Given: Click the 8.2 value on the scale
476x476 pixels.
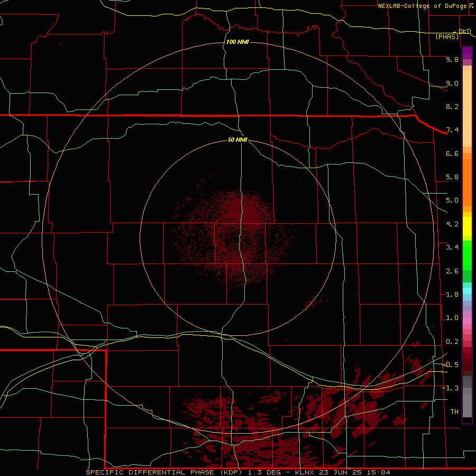Looking at the screenshot, I should [x=452, y=106].
